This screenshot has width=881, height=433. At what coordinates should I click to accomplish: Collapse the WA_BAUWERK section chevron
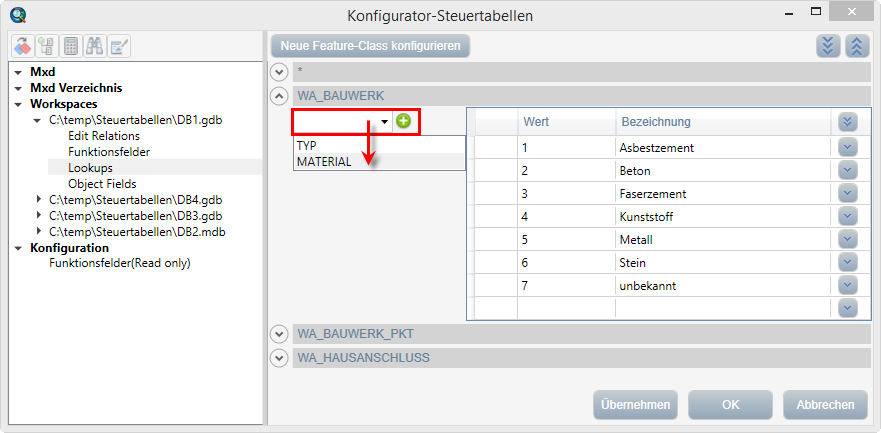tap(279, 96)
